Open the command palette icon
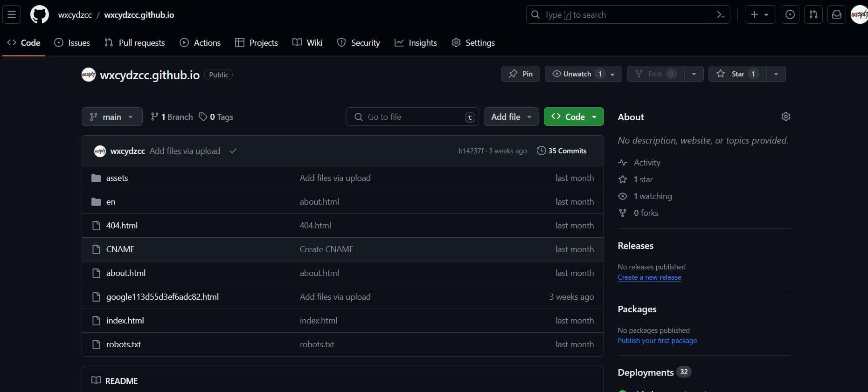This screenshot has height=392, width=868. click(721, 15)
